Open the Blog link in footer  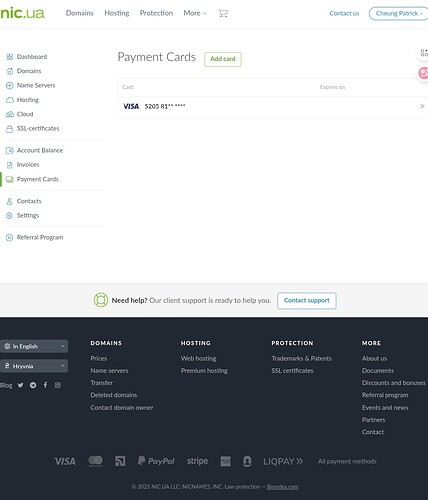[x=6, y=386]
